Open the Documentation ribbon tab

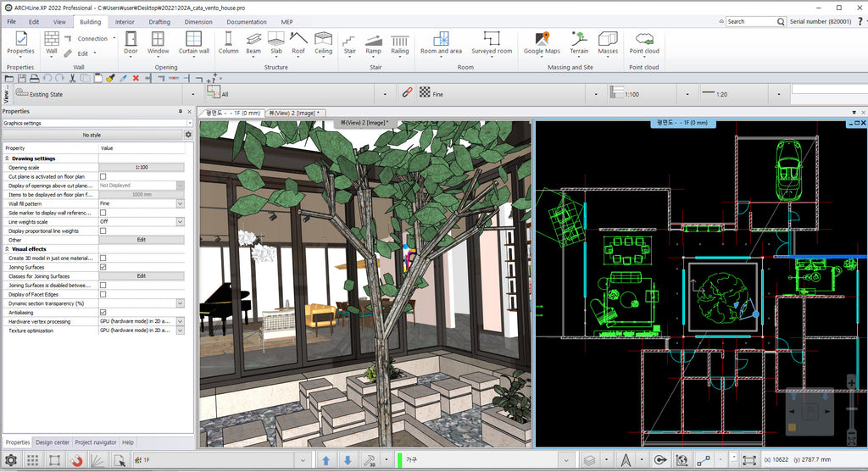(247, 22)
